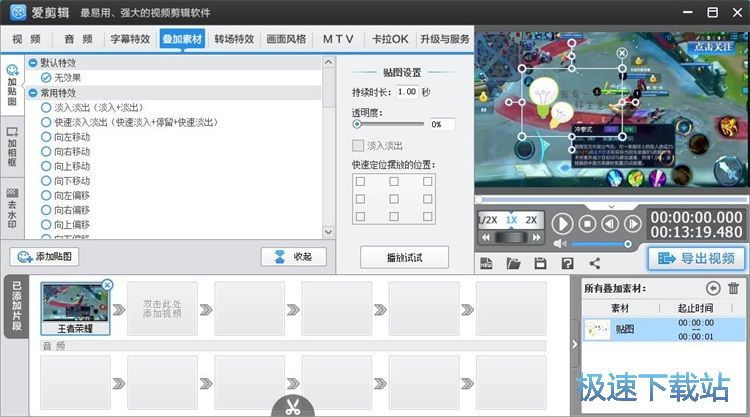Switch to the MTV tab
This screenshot has width=750, height=417.
(338, 39)
